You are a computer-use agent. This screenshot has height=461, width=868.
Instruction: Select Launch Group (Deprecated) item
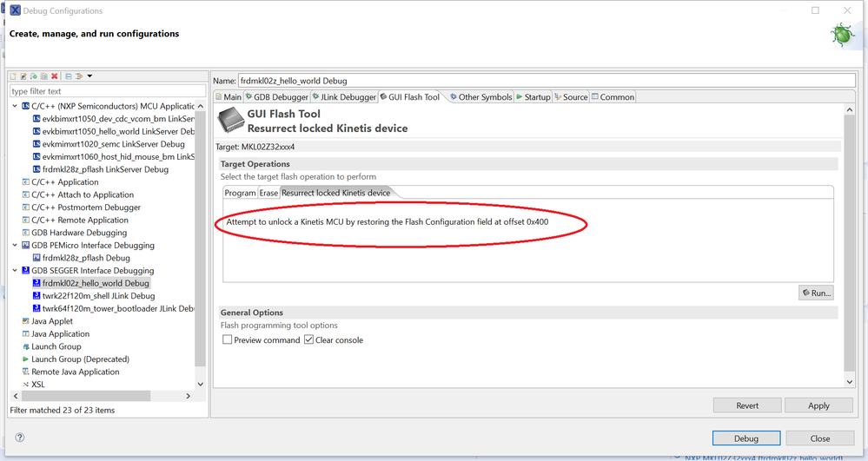[76, 359]
